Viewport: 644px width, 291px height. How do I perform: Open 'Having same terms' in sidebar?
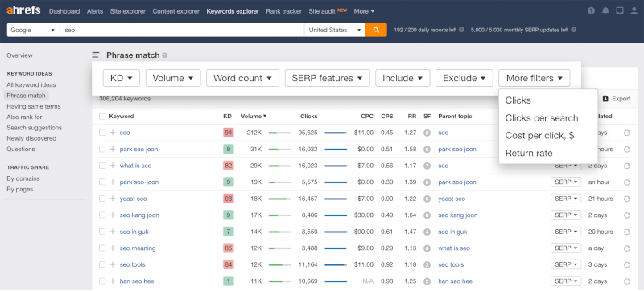tap(34, 106)
